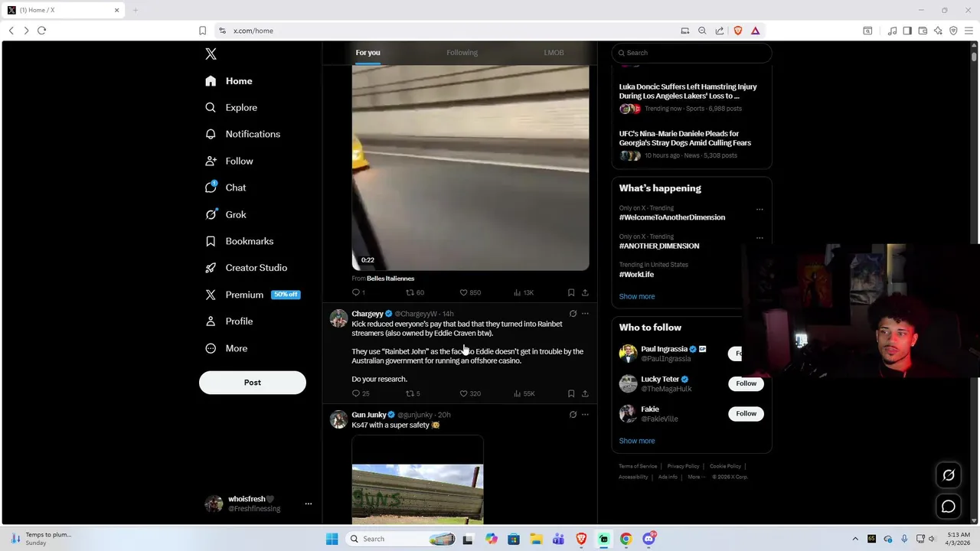Switch to the Following tab
980x551 pixels.
(462, 53)
